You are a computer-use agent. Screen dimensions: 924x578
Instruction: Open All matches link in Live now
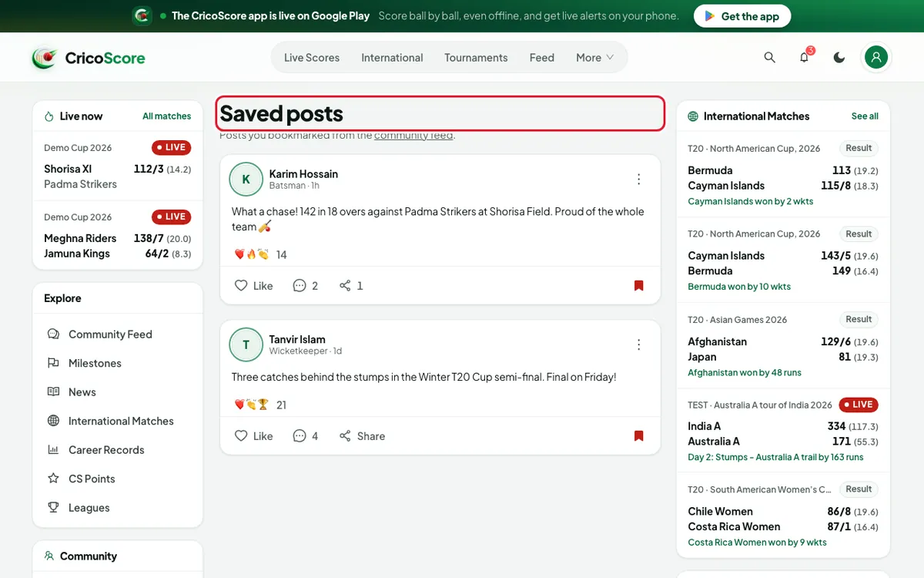click(166, 116)
